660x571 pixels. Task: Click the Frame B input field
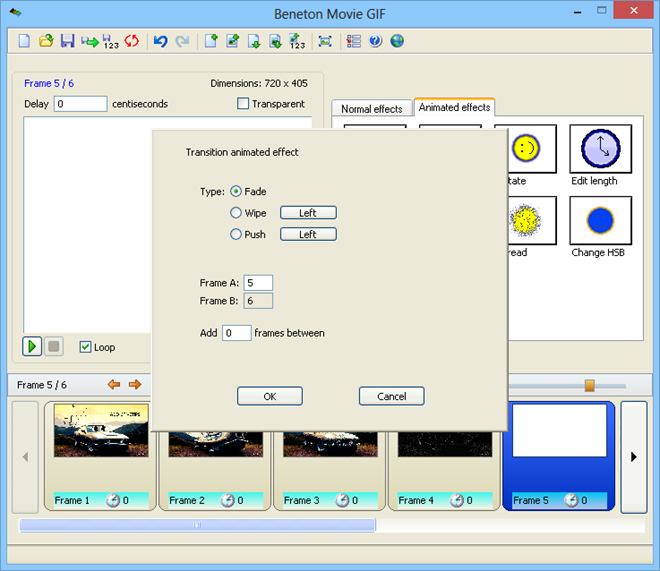tap(258, 301)
